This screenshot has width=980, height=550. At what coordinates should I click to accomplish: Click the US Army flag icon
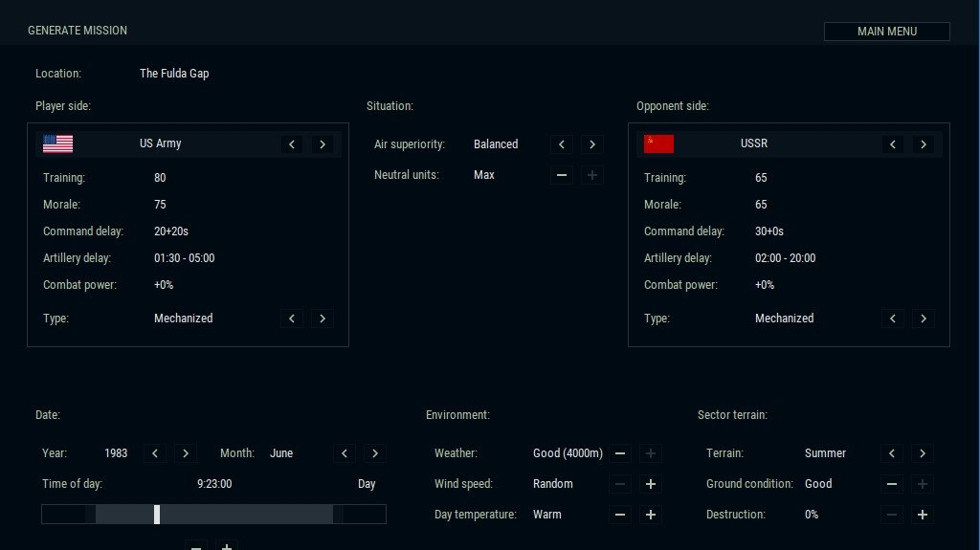point(58,144)
